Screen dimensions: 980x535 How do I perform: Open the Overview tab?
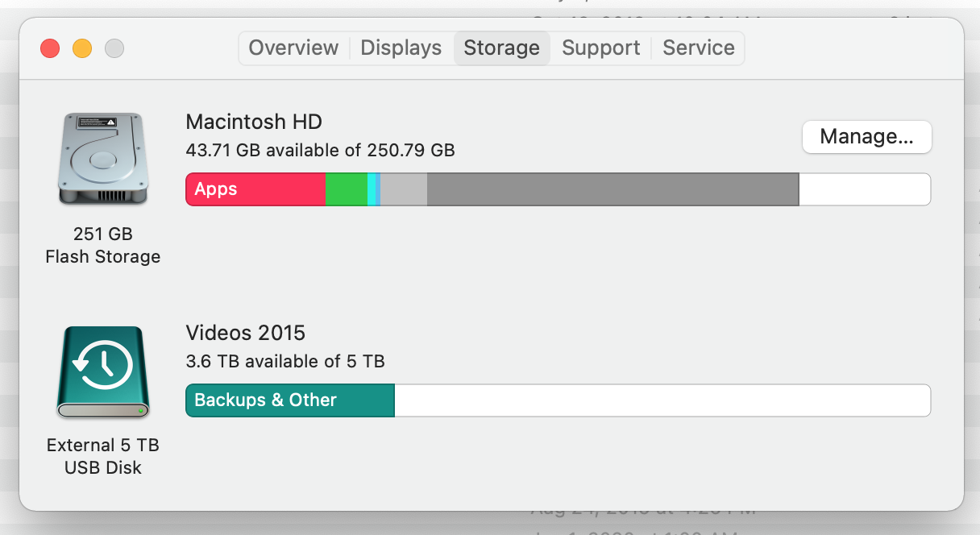(x=293, y=48)
